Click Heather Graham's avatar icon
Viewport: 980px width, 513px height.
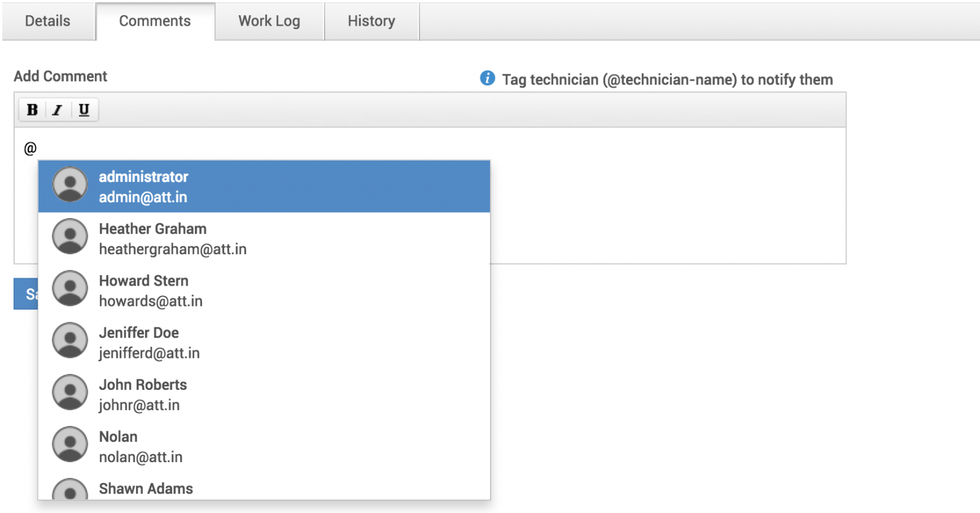coord(70,237)
